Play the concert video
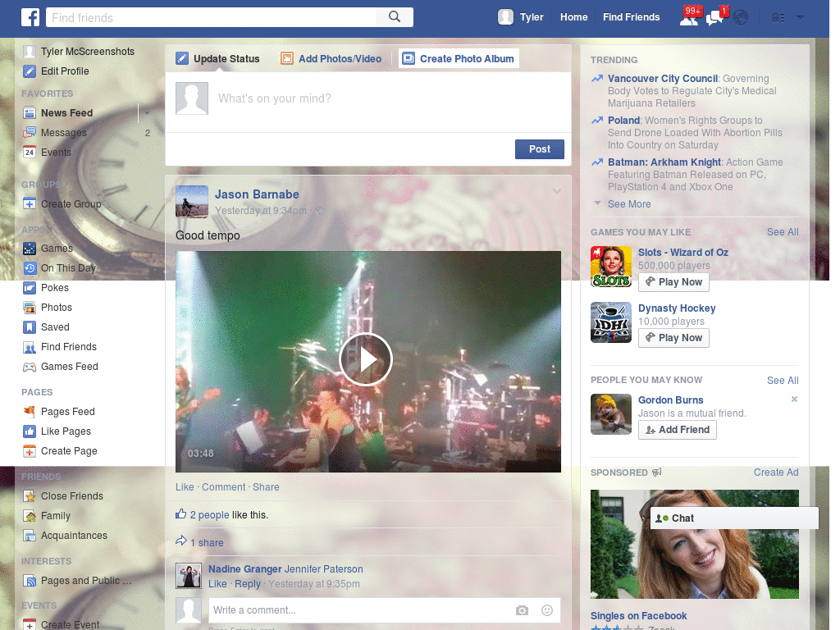Screen dimensions: 840x630 click(366, 359)
